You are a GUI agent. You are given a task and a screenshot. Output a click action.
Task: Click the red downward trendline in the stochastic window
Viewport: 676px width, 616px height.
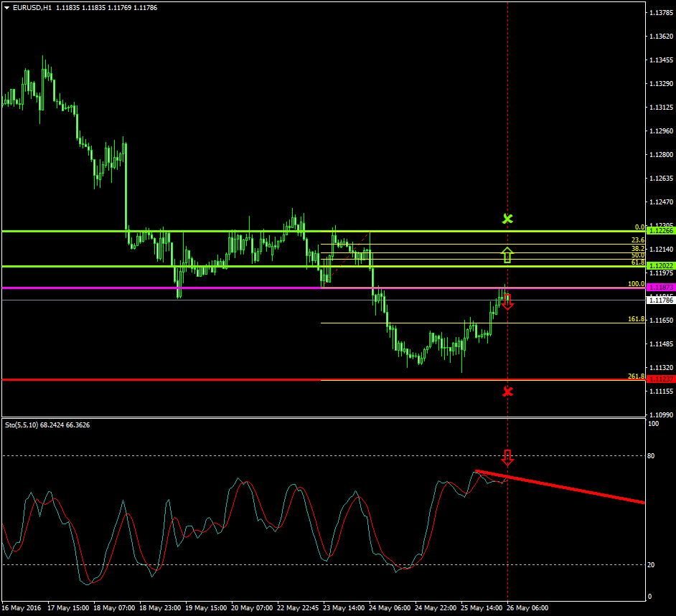pos(567,485)
